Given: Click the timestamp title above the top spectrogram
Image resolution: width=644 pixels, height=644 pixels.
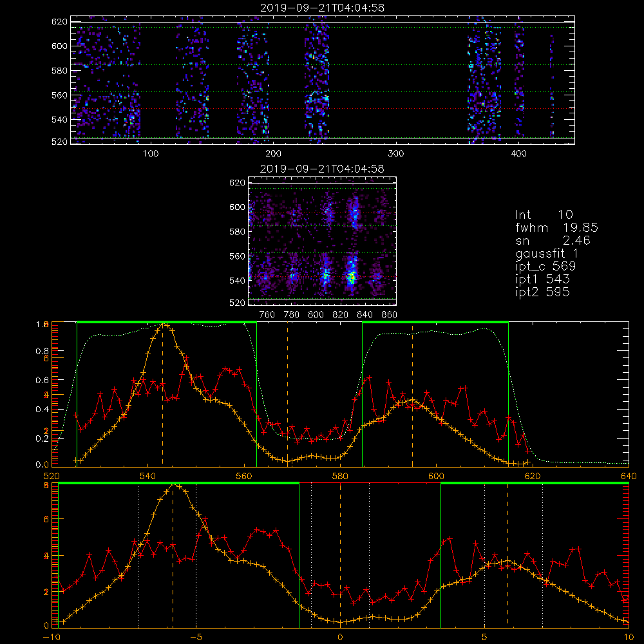Looking at the screenshot, I should tap(323, 8).
